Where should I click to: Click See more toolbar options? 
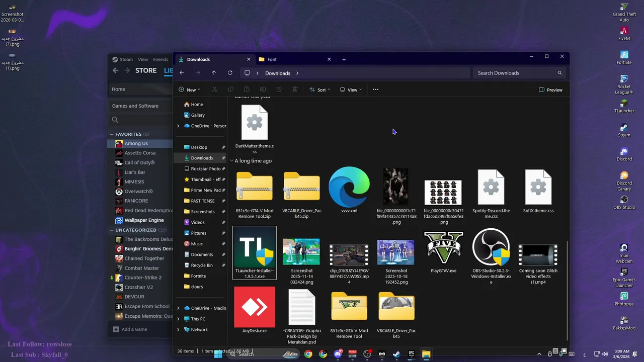pyautogui.click(x=375, y=89)
